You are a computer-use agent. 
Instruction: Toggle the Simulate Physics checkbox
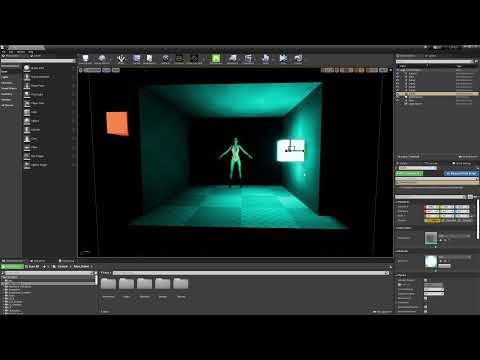coord(426,280)
